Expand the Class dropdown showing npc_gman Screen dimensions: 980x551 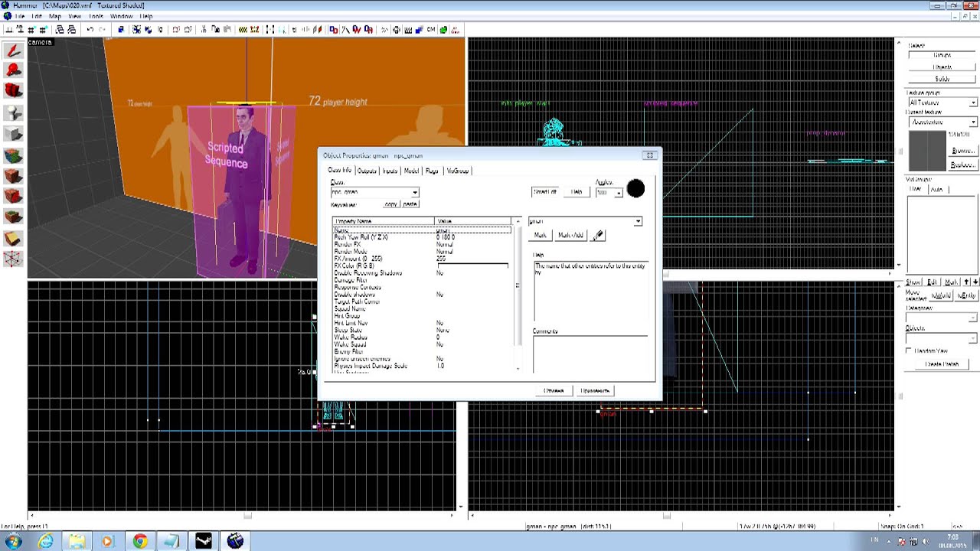[414, 192]
